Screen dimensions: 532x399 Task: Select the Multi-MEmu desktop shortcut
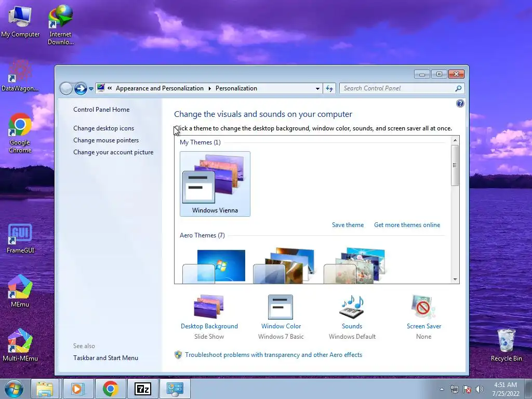click(x=20, y=345)
